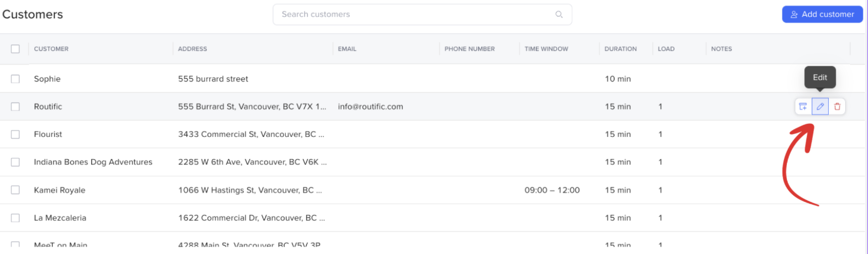Click the magnifier icon in search box
868x254 pixels.
click(559, 14)
